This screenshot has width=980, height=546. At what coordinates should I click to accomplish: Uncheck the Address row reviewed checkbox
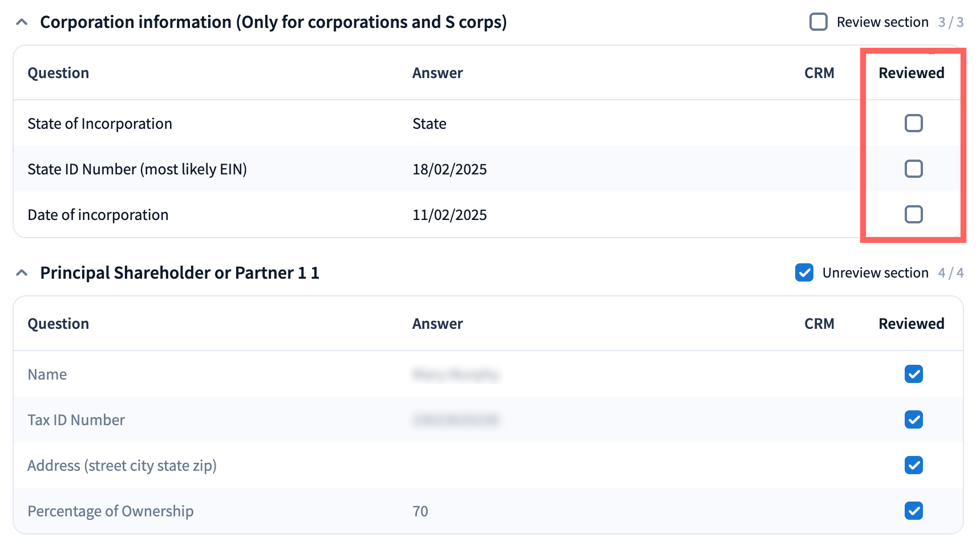[913, 465]
